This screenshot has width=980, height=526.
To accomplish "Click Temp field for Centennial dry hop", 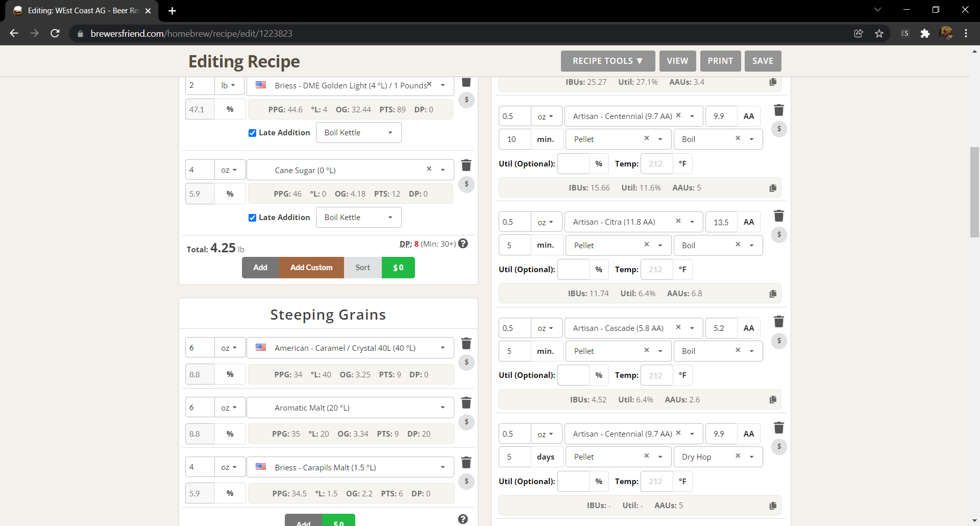I will coord(656,481).
